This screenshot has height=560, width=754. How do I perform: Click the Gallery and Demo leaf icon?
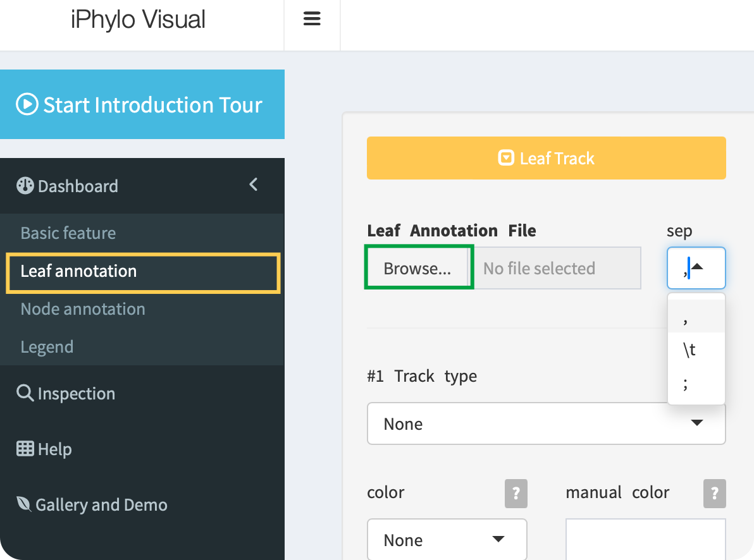tap(24, 504)
